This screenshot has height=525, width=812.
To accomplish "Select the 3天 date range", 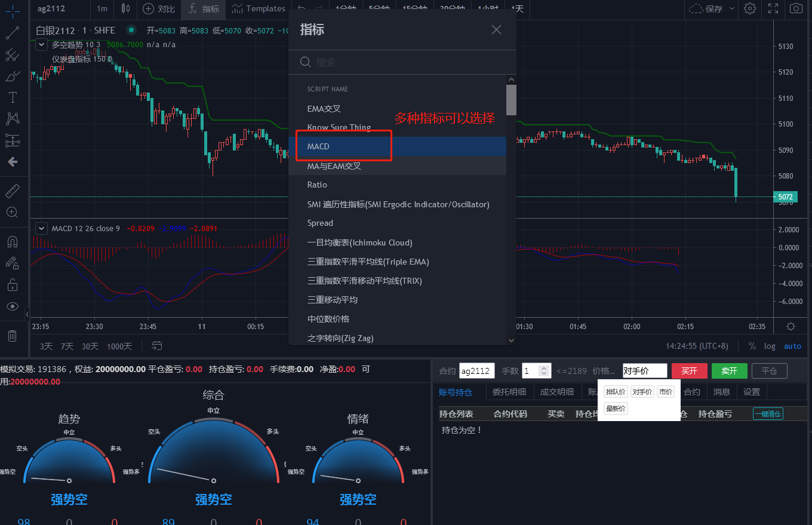I will tap(46, 346).
